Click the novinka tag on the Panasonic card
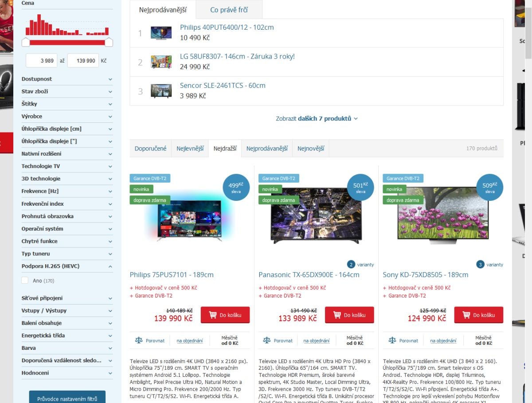Screen dimensions: 532x403 coord(270,189)
